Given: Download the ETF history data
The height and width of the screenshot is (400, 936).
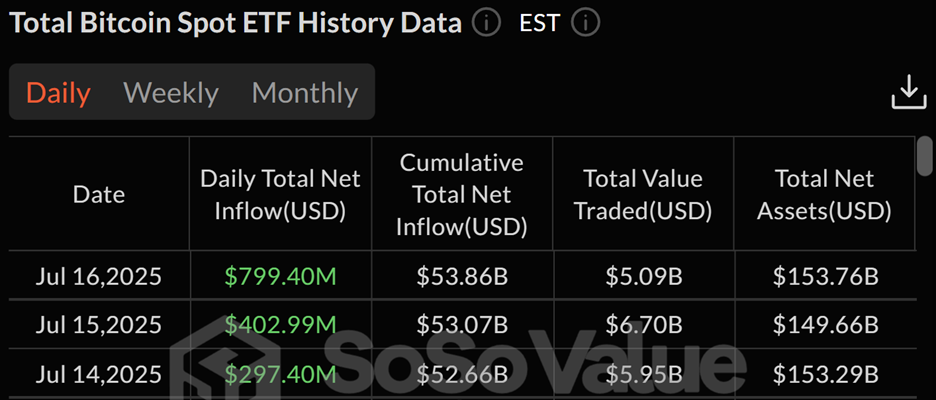Looking at the screenshot, I should coord(909,92).
